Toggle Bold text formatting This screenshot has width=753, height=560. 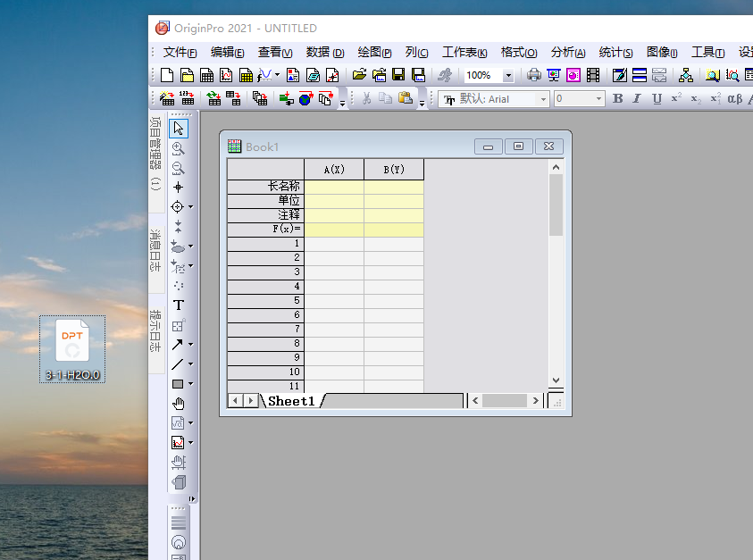(x=618, y=99)
